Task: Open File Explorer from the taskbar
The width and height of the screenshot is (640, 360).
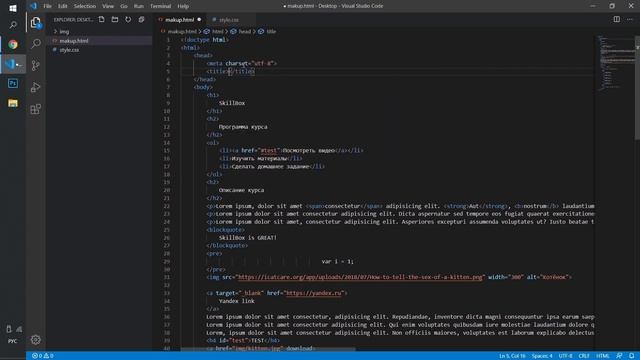Action: coord(13,103)
